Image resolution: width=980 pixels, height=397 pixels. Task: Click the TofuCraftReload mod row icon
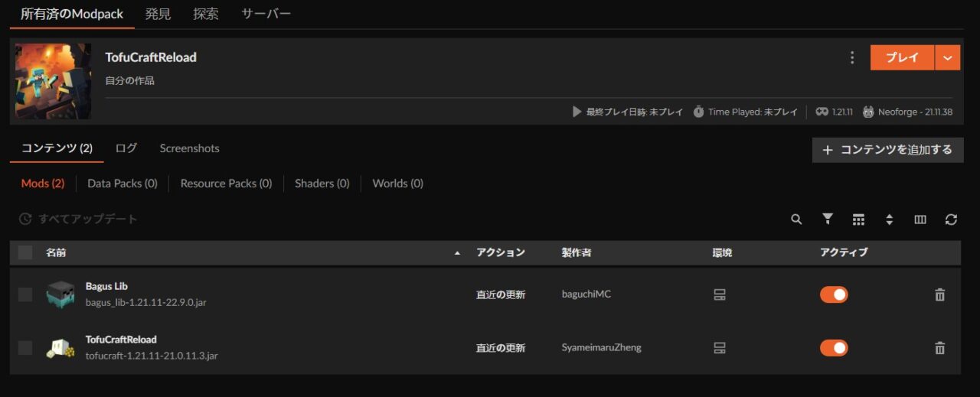tap(60, 348)
